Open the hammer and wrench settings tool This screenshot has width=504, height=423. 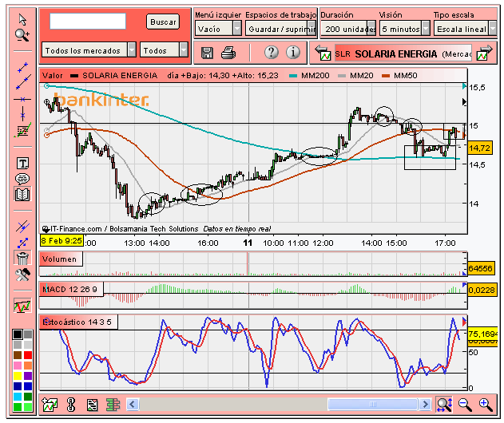tap(22, 275)
